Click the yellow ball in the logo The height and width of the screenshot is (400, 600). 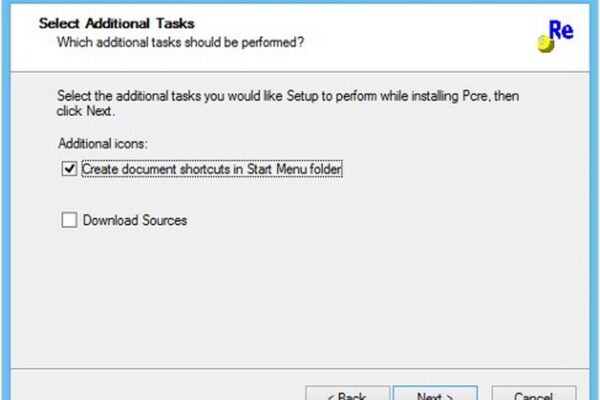click(545, 44)
